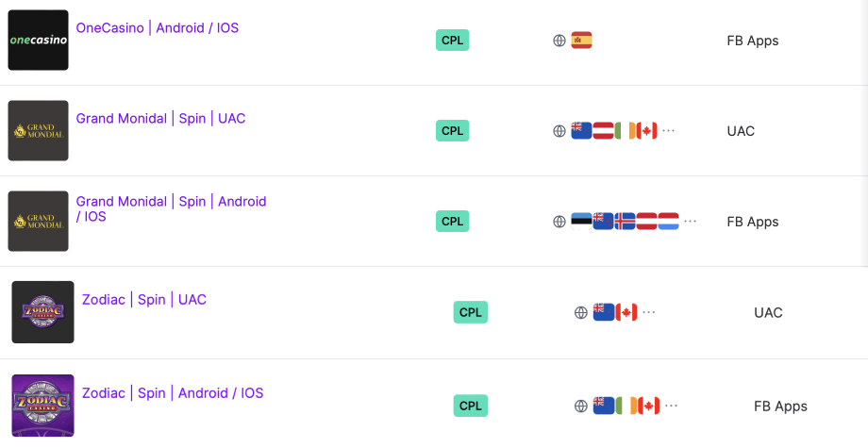868x448 pixels.
Task: Expand countries ellipsis in Zodiac Android / IOS row
Action: pos(671,406)
